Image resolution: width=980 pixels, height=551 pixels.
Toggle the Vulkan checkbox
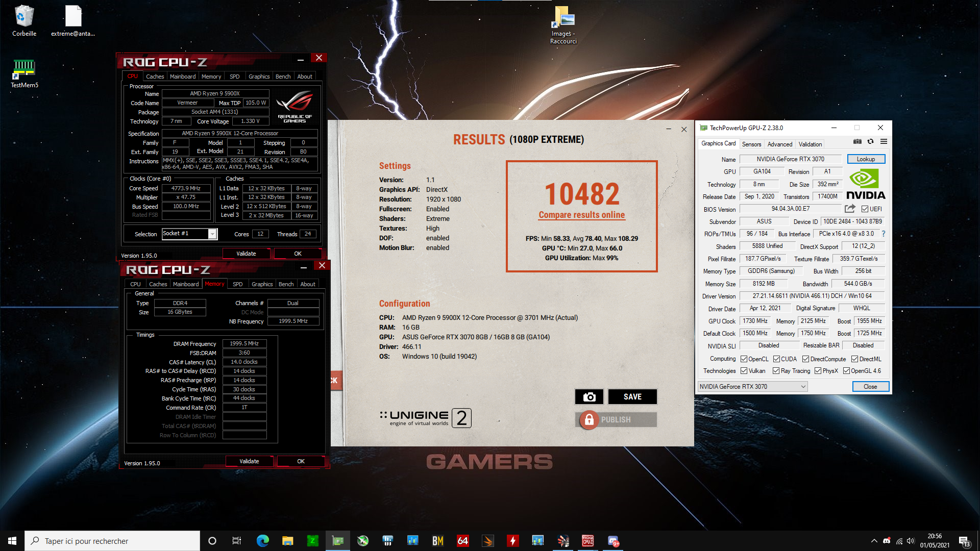click(744, 371)
